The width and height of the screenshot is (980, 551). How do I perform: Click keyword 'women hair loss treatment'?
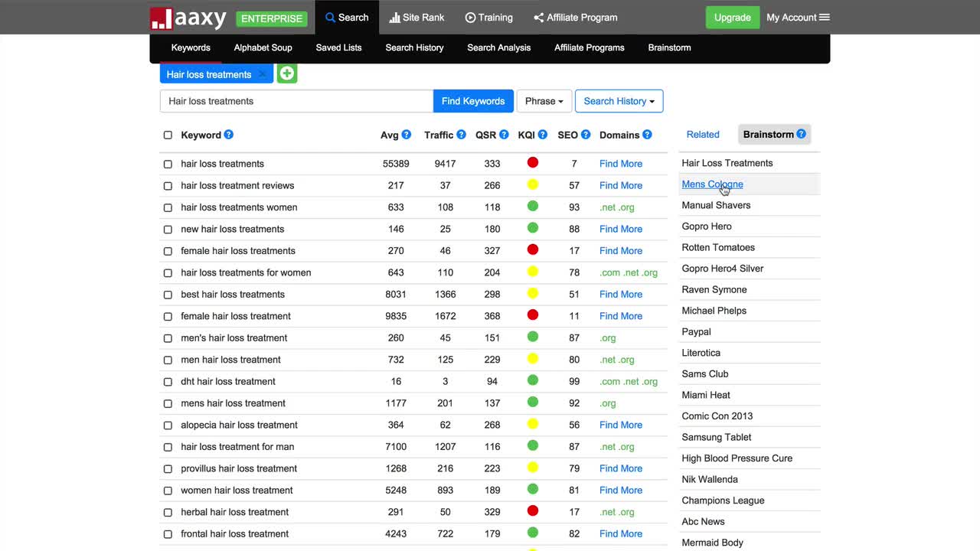click(237, 491)
